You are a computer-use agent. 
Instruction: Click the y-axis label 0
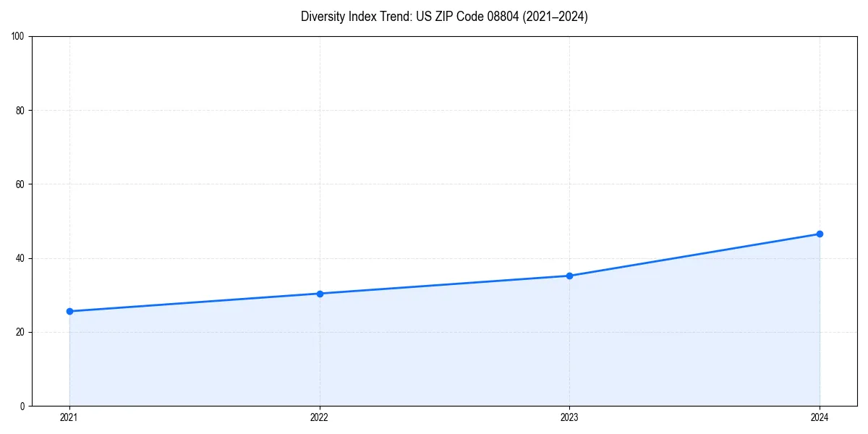23,406
